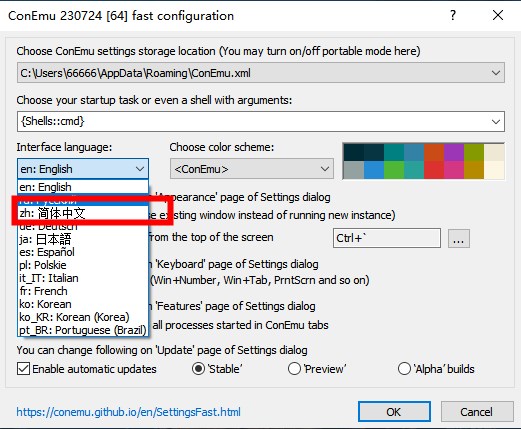The image size is (521, 429).
Task: Click the help question mark icon
Action: (x=453, y=15)
